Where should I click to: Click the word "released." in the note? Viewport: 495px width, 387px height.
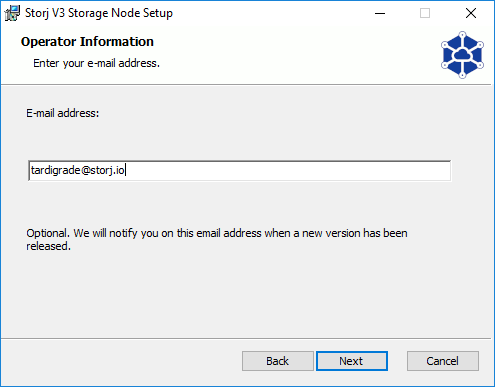click(49, 246)
